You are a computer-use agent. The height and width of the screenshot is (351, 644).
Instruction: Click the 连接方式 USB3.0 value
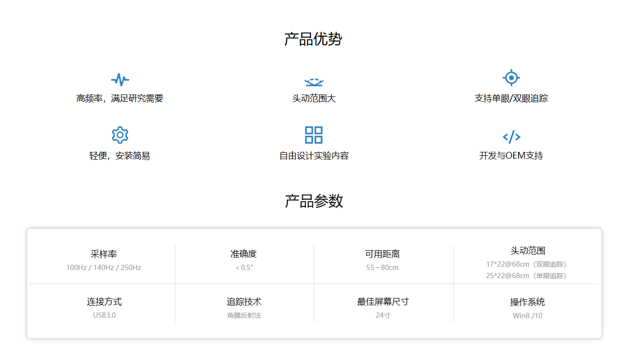[x=104, y=315]
